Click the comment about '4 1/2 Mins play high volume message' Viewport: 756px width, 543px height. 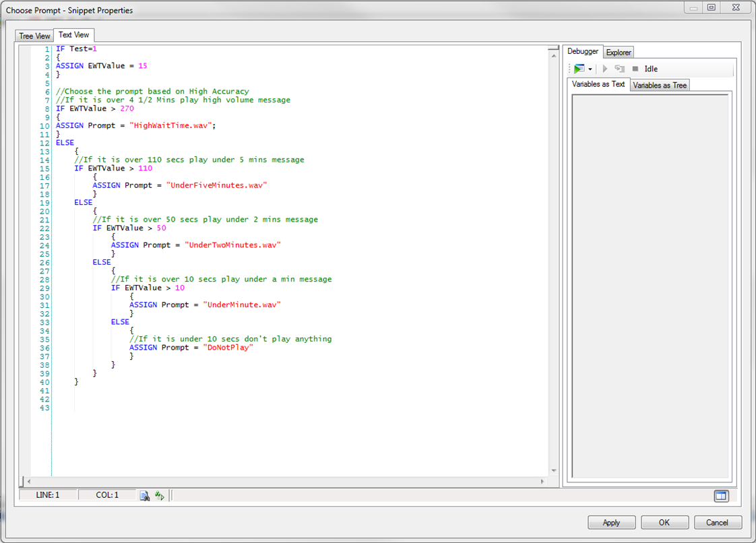pos(173,100)
